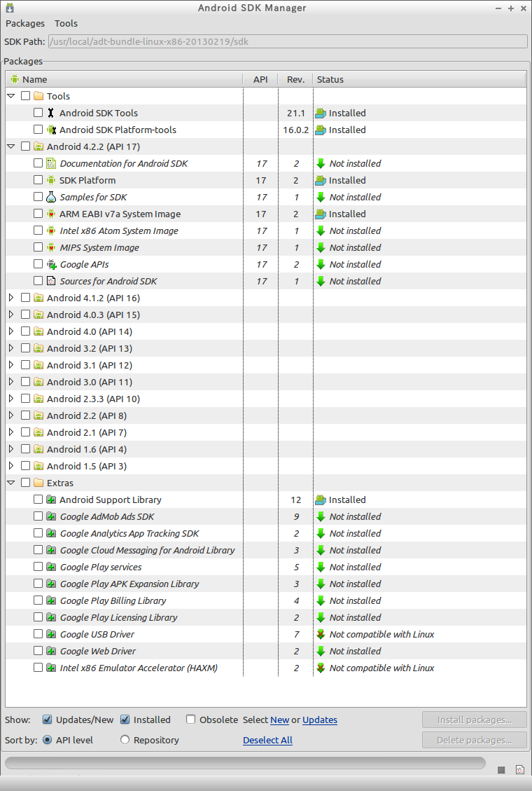This screenshot has width=532, height=791.
Task: Click the Extras folder icon
Action: pyautogui.click(x=38, y=483)
